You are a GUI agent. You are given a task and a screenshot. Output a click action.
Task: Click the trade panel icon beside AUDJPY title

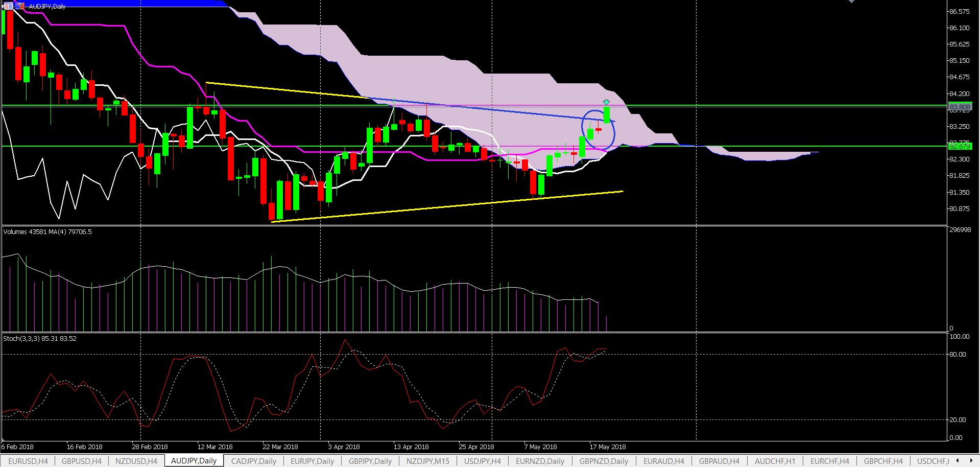20,6
